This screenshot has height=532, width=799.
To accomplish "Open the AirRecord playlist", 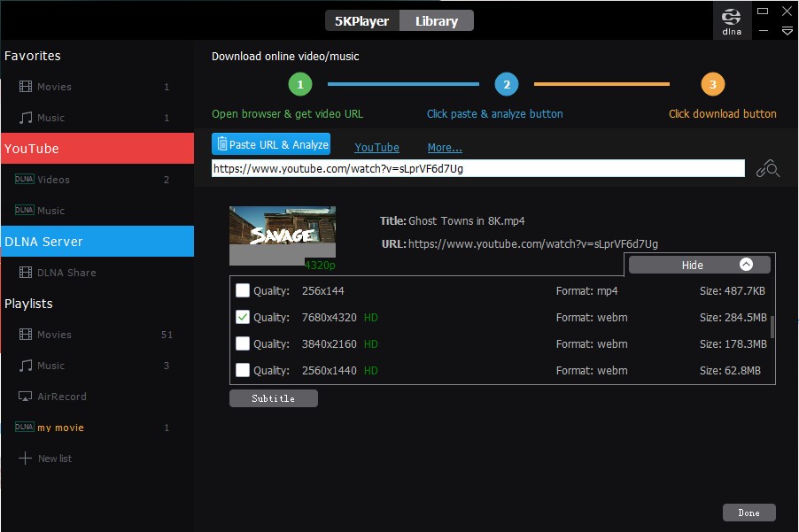I will (97, 396).
